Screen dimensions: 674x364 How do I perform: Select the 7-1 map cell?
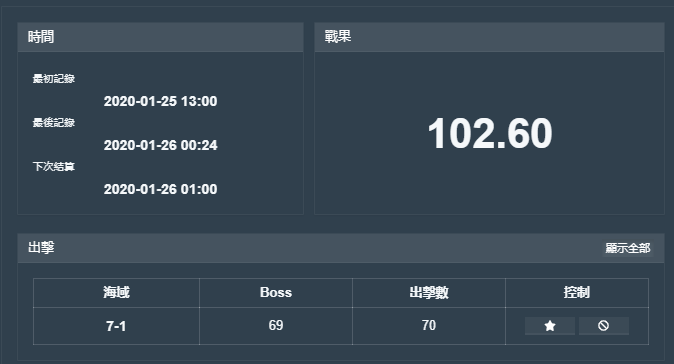116,326
